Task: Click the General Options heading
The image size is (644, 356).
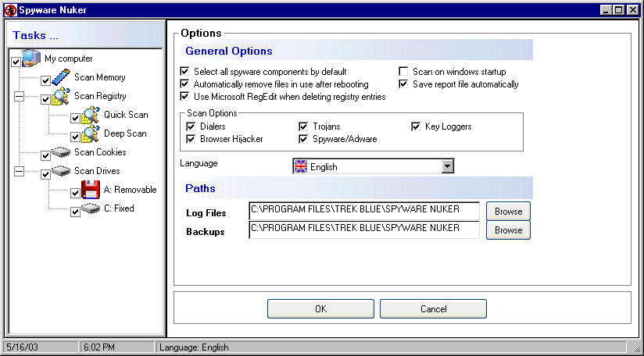Action: [x=229, y=51]
